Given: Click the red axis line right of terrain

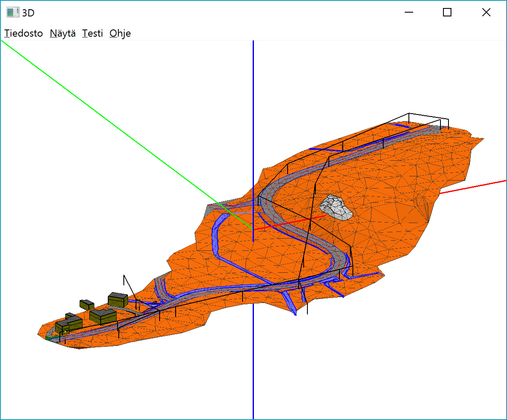Looking at the screenshot, I should [472, 187].
